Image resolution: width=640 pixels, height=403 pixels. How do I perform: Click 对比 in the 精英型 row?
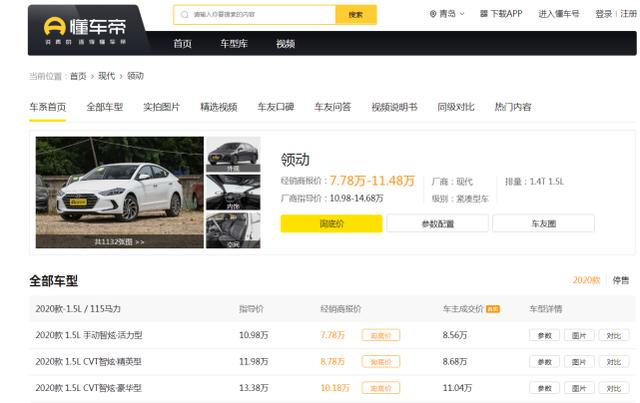(614, 362)
